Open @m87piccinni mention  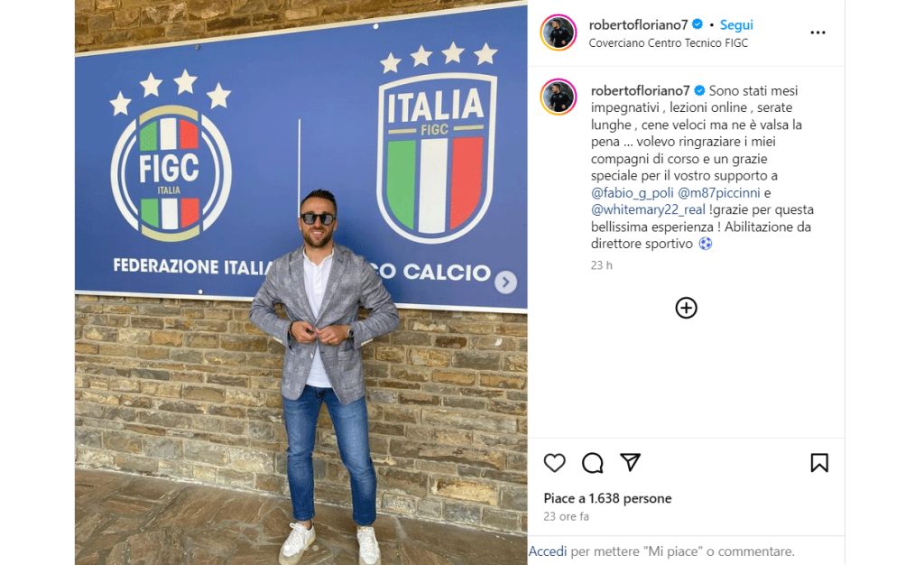[x=719, y=192]
